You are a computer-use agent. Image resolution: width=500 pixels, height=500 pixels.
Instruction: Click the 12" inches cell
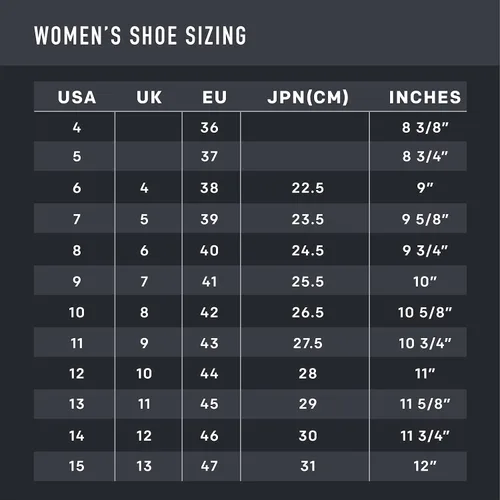pyautogui.click(x=425, y=466)
